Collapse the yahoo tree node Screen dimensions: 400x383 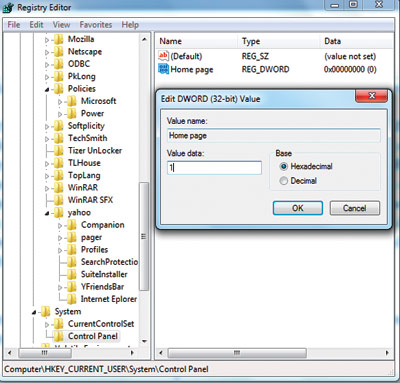(x=47, y=213)
